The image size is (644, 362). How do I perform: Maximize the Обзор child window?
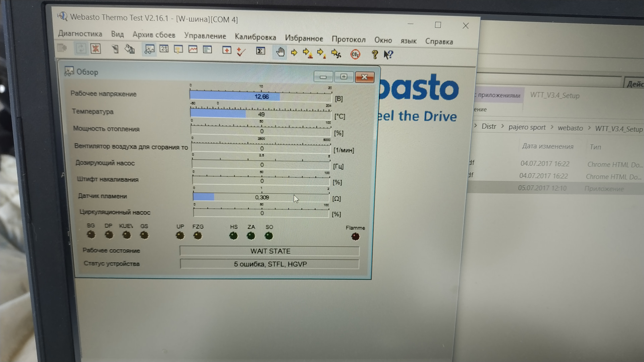click(x=343, y=77)
